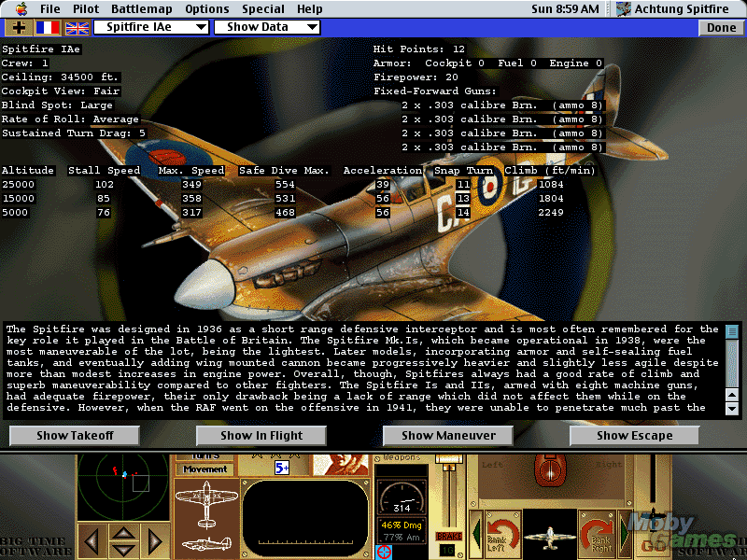Click the Bank Left maneuver icon

click(x=502, y=536)
